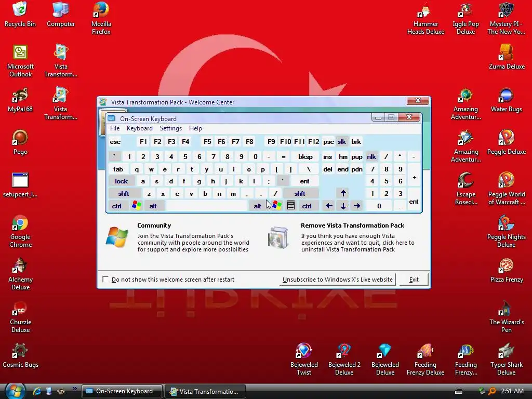Select Peggle Deluxe desktop icon
The width and height of the screenshot is (532, 399).
point(506,142)
